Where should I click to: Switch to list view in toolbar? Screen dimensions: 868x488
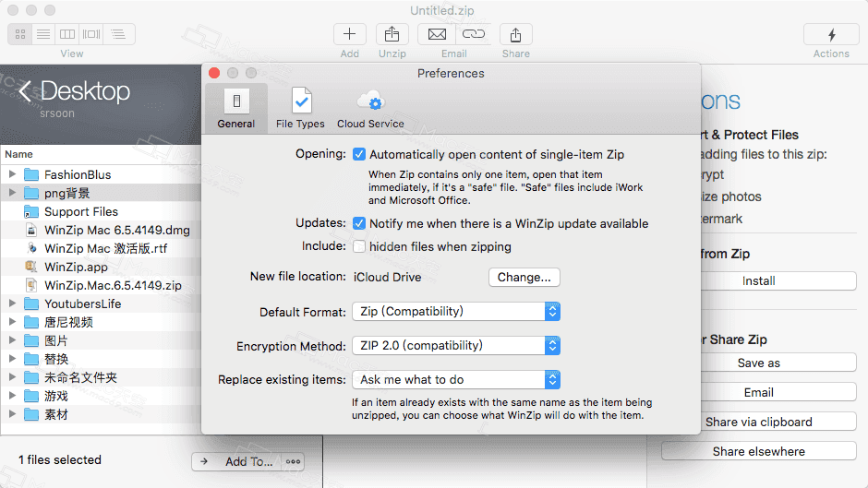tap(43, 34)
